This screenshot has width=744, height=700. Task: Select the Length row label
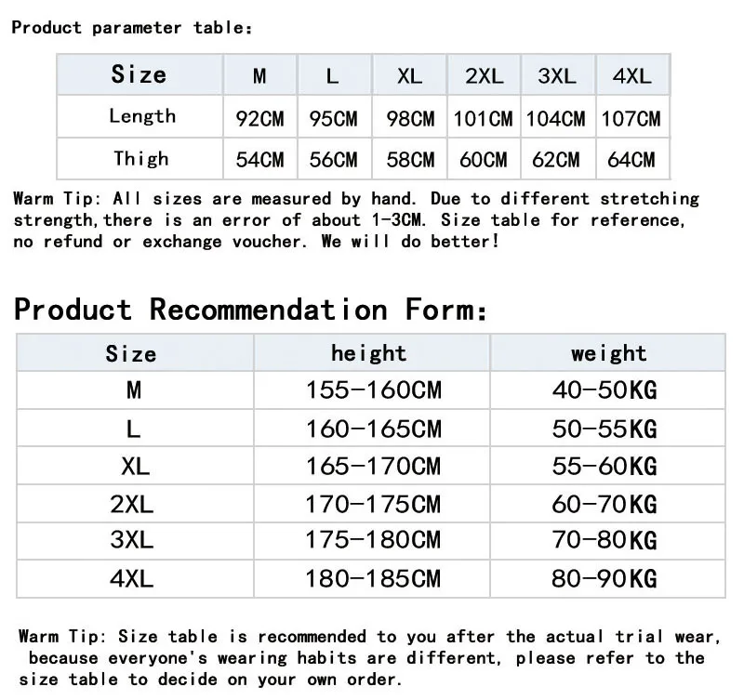pyautogui.click(x=142, y=116)
